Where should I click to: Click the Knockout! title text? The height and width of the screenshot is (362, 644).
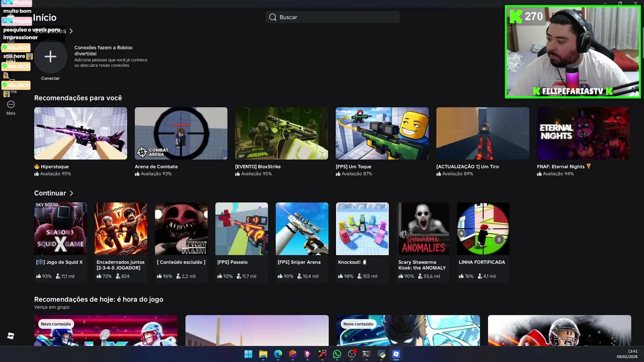pyautogui.click(x=352, y=262)
